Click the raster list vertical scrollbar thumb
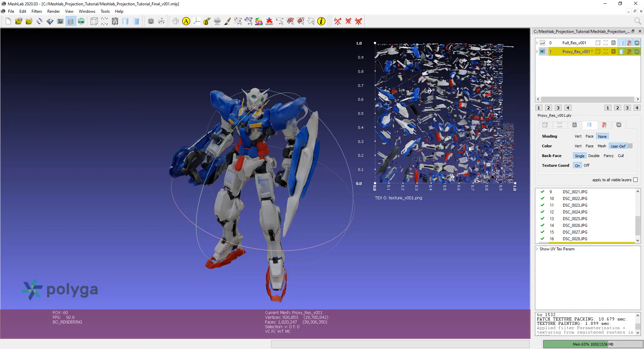Viewport: 644px width, 349px height. [x=638, y=226]
